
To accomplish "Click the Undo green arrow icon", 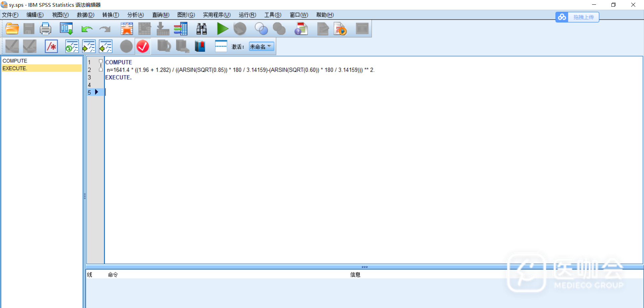I will (x=87, y=29).
